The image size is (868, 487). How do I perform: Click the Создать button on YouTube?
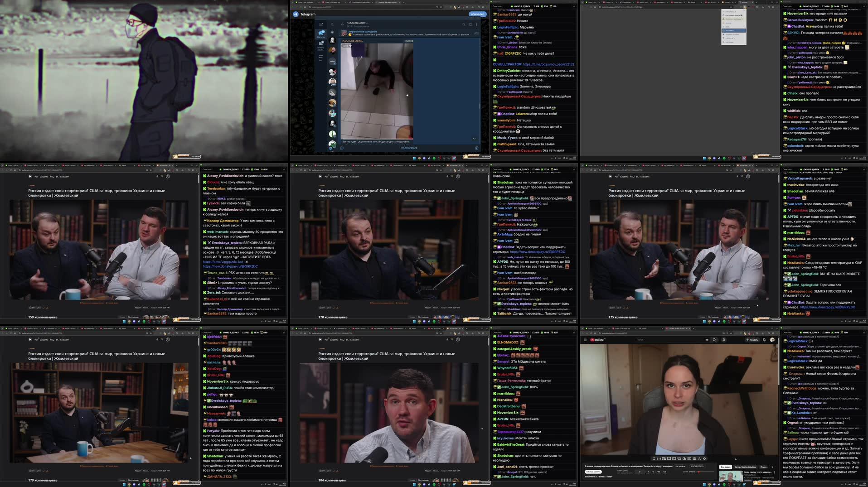(752, 340)
